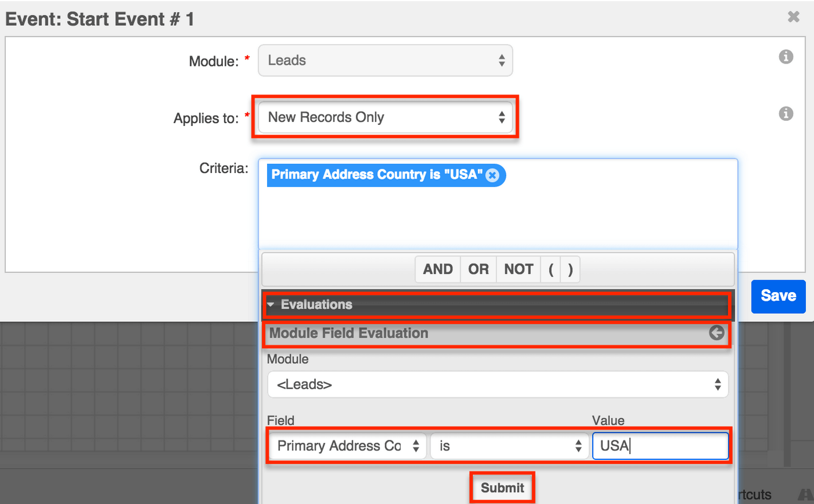
Task: Insert the NOT operator
Action: [519, 269]
